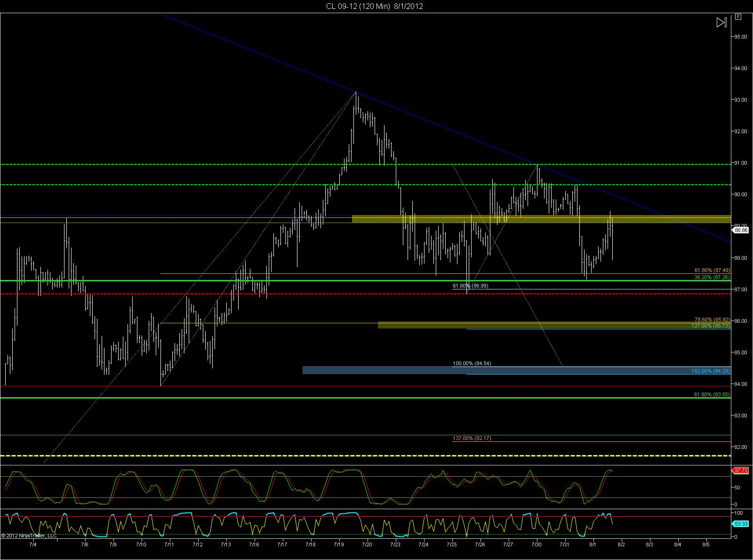Click the 7/23 date axis label

(x=395, y=544)
